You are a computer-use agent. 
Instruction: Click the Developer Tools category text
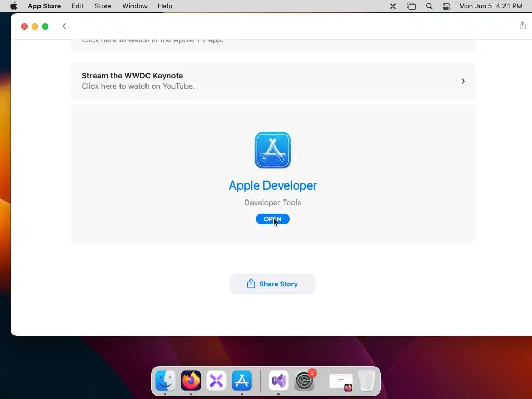(273, 203)
